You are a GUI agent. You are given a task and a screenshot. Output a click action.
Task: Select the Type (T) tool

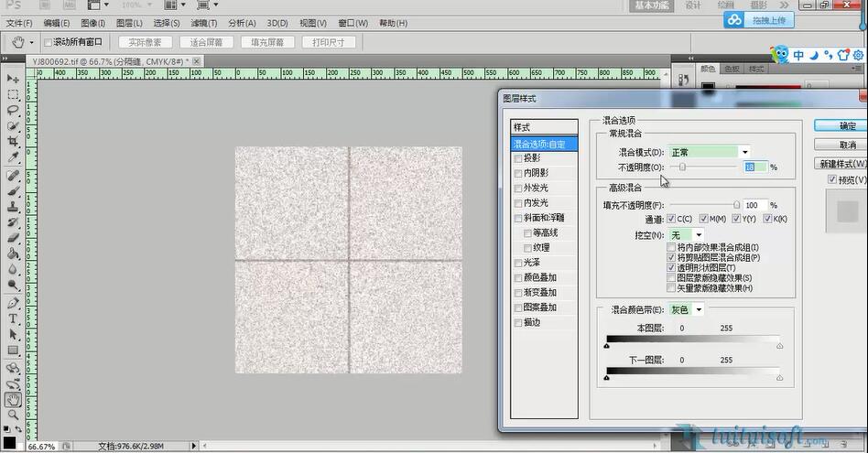(x=13, y=318)
